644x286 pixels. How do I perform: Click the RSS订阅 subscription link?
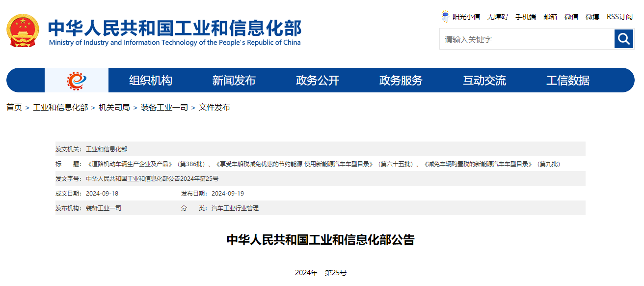coord(619,17)
